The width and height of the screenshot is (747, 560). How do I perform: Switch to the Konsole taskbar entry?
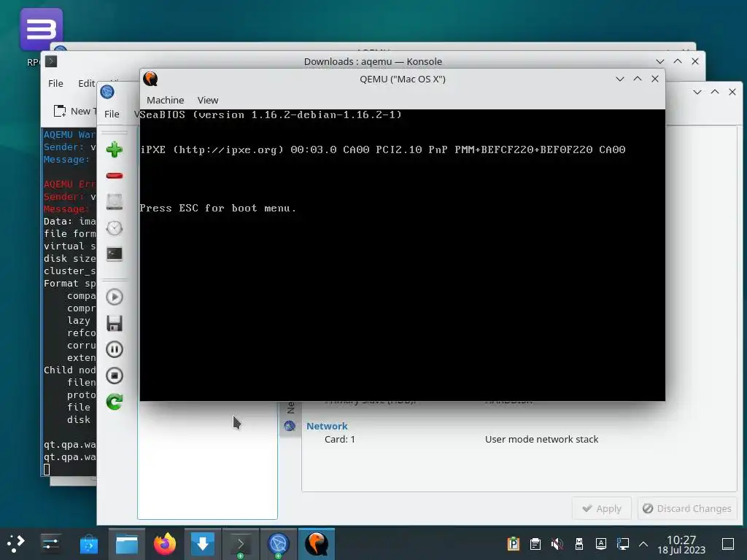pos(241,544)
